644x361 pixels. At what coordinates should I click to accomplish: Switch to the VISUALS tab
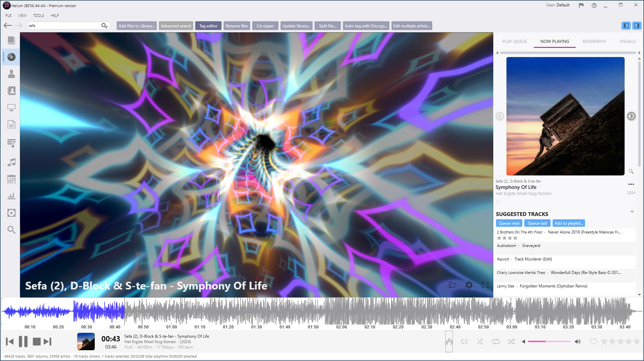tap(627, 41)
